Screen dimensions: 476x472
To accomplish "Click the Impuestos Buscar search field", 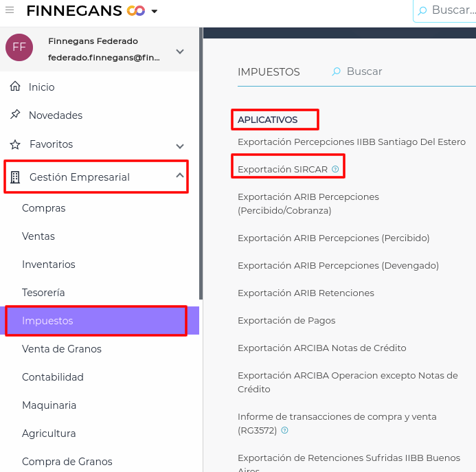I will pos(385,71).
